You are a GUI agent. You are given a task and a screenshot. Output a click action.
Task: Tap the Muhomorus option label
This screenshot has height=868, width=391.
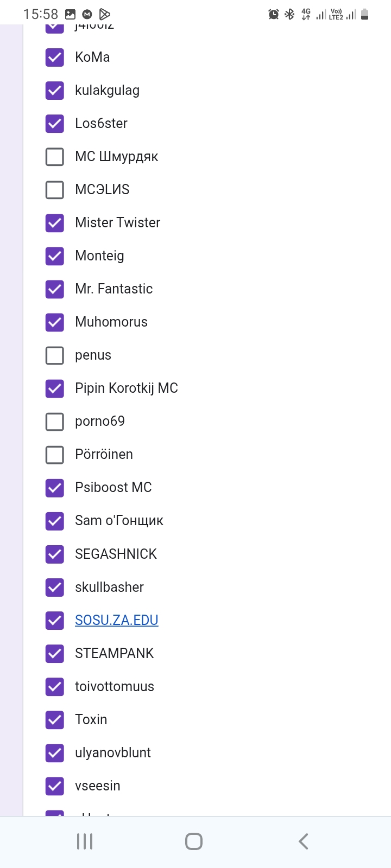[111, 322]
